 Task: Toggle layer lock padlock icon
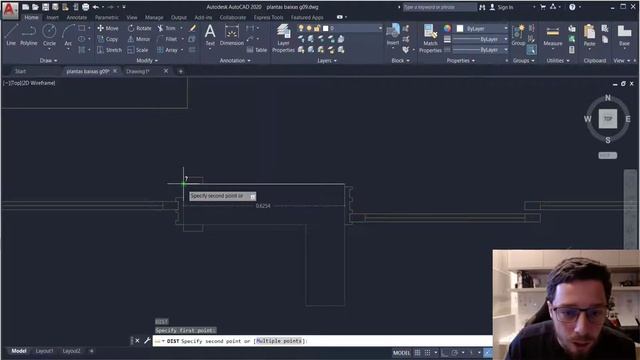point(317,28)
